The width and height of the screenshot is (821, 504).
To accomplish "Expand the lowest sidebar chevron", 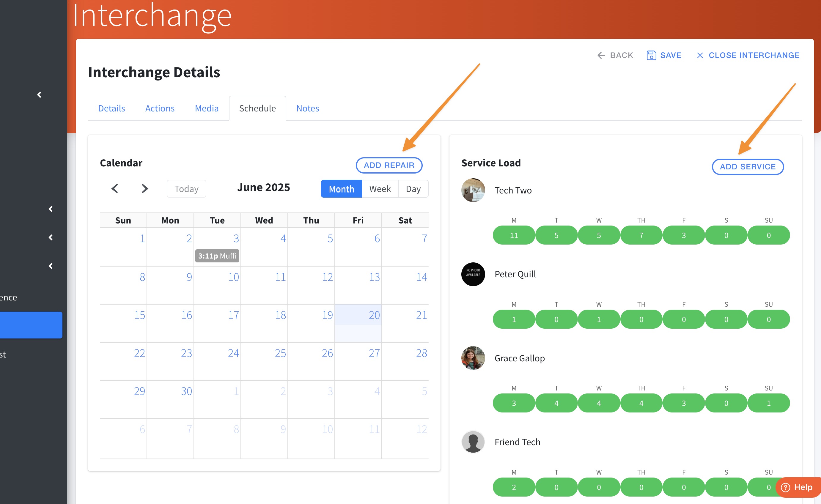I will click(x=51, y=266).
